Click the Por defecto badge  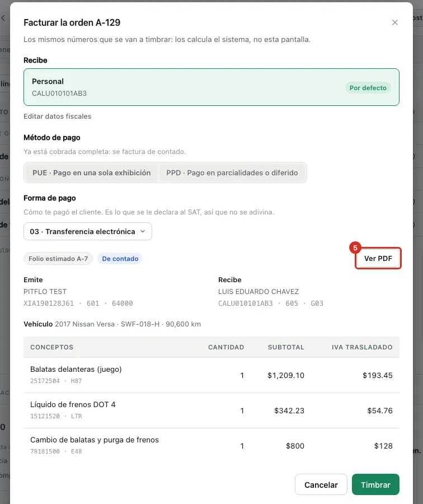(368, 88)
